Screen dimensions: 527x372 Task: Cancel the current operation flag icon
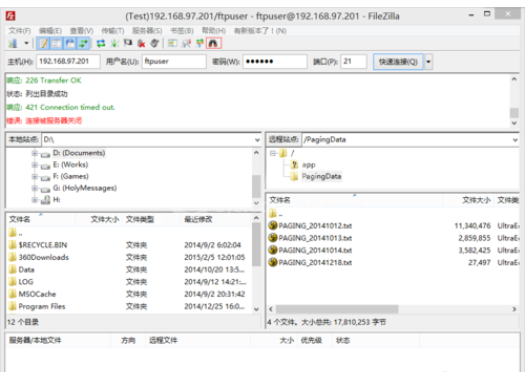tap(128, 43)
